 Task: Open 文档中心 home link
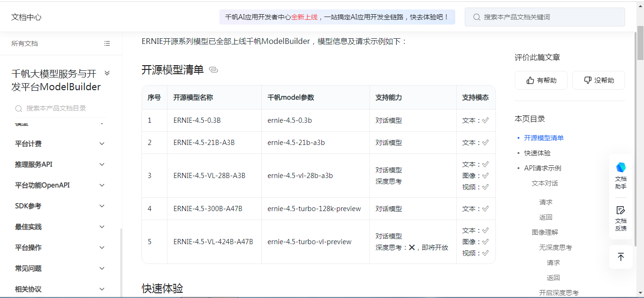point(26,17)
